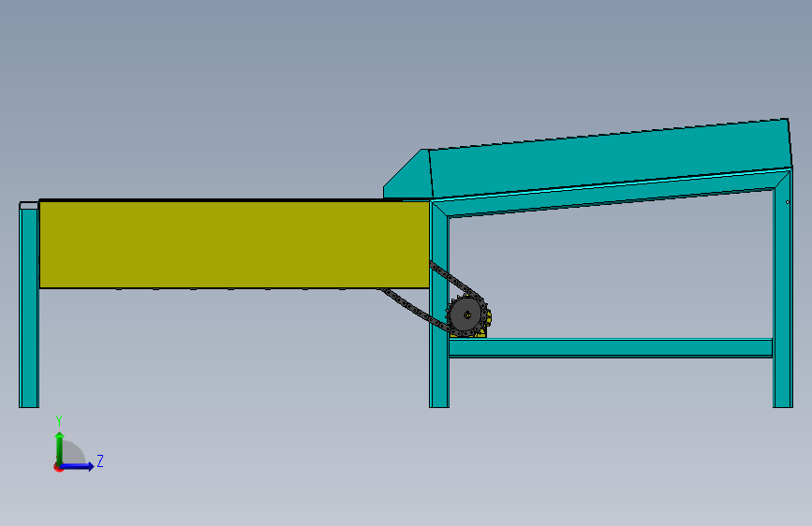Select the lower chain run below panel
812x526 pixels.
(413, 308)
